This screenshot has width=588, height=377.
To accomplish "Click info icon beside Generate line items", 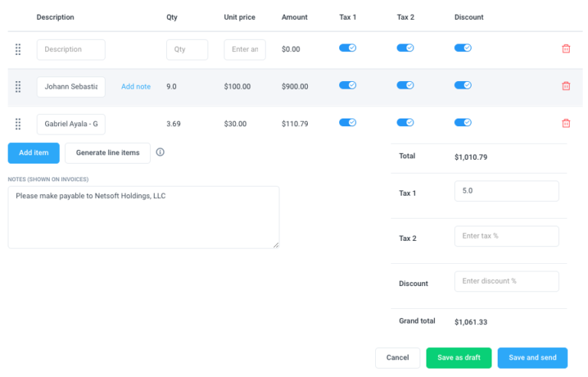I will pos(160,152).
